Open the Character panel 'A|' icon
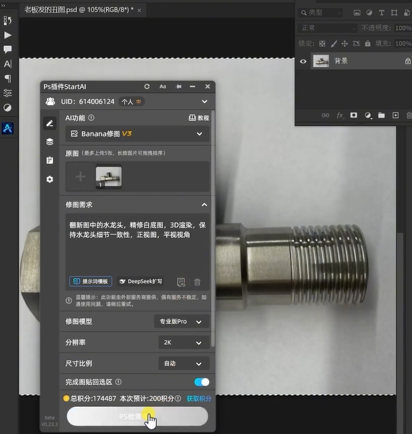Viewport: 412px width, 434px height. [7, 64]
